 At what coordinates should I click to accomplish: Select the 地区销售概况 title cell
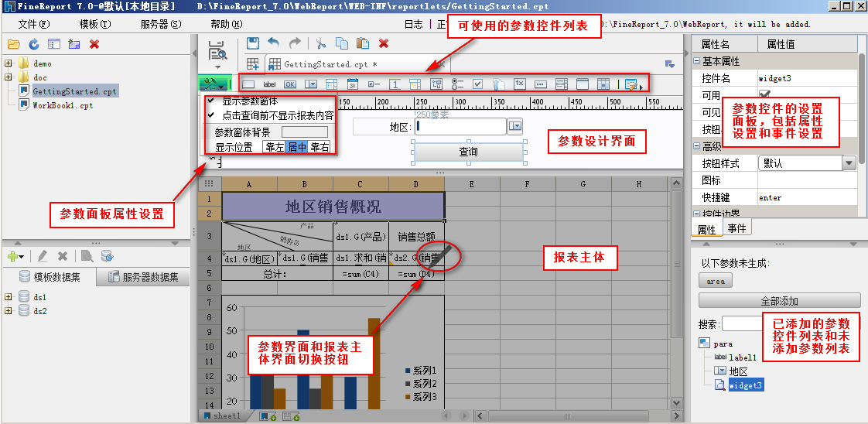click(333, 206)
